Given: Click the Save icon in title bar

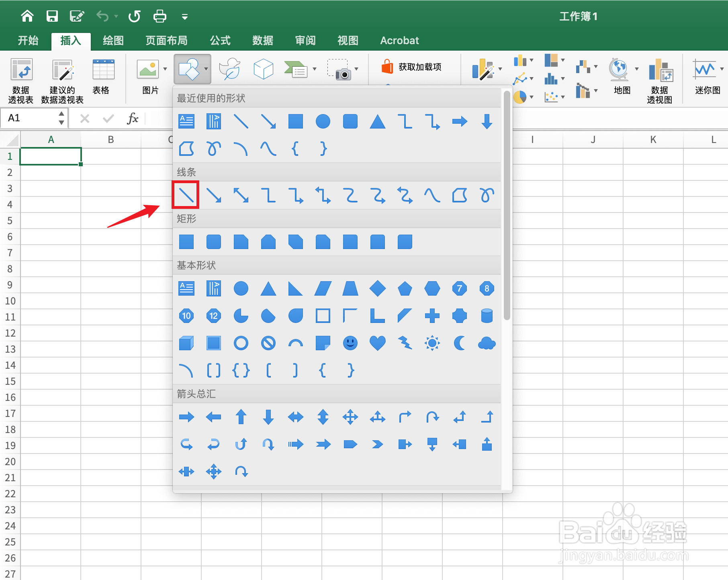Looking at the screenshot, I should (52, 16).
